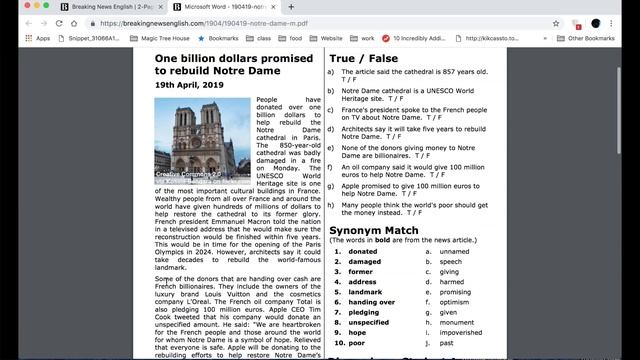
Task: Open the Chrome profile avatar
Action: click(x=596, y=24)
